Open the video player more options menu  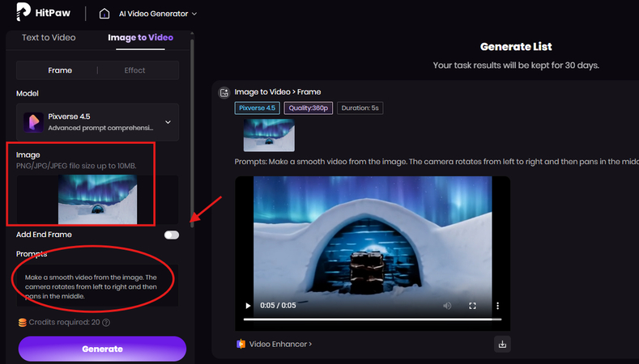tap(497, 306)
